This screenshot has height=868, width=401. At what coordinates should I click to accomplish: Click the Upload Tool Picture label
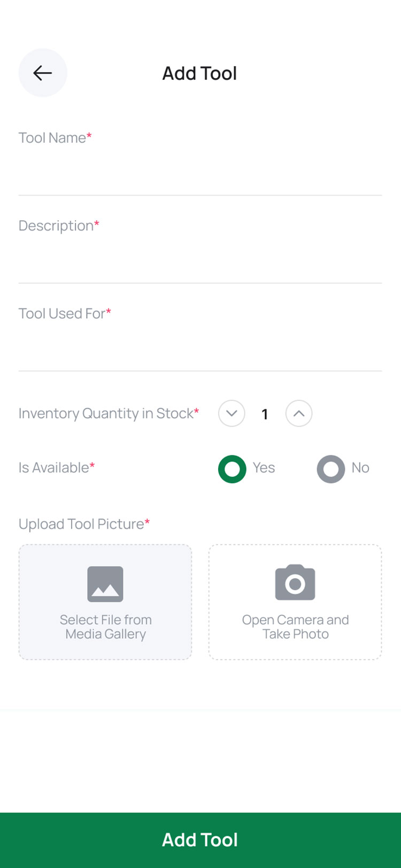[x=84, y=524]
